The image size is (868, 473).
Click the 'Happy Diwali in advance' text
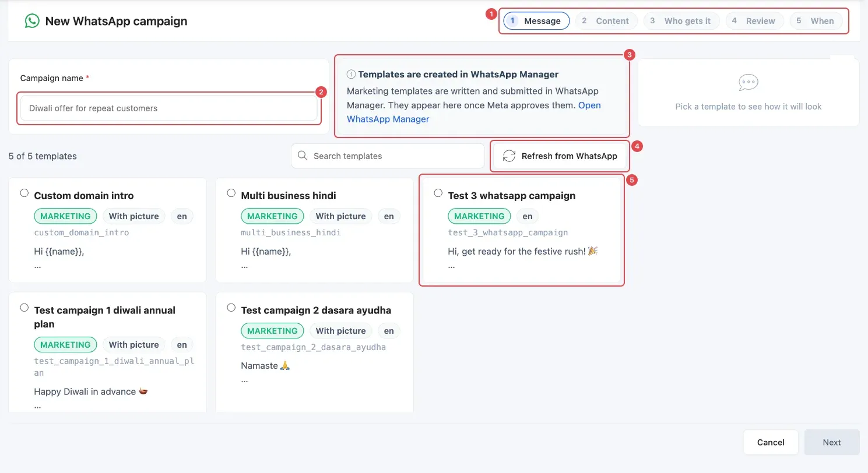tap(91, 391)
